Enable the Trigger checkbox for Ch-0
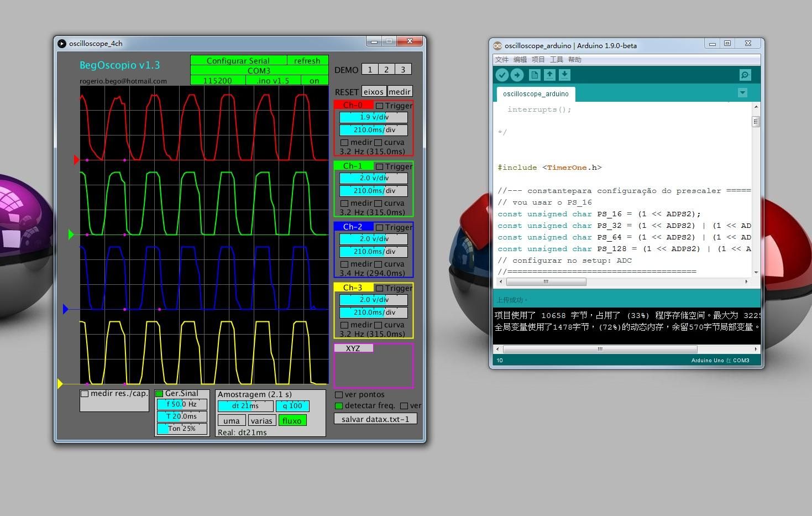 [380, 105]
